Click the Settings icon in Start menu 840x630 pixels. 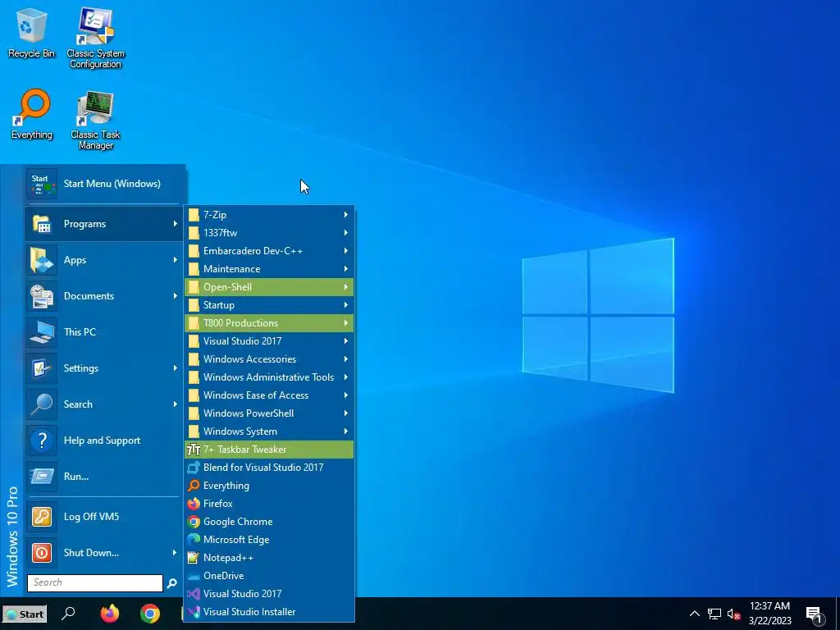(x=42, y=368)
